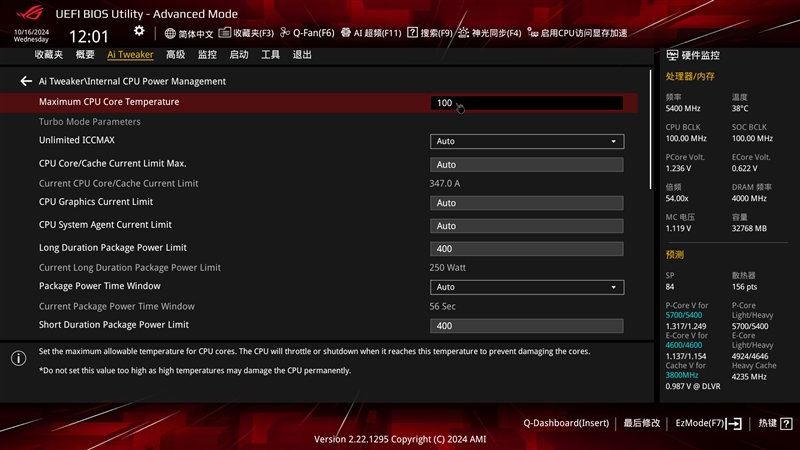This screenshot has height=450, width=800.
Task: Switch to the 概要 tab
Action: coord(85,55)
